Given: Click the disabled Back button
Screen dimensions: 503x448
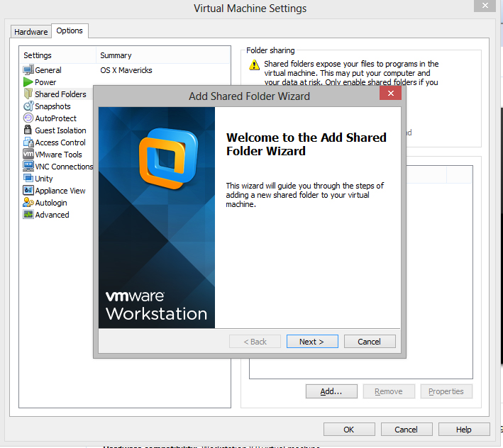Looking at the screenshot, I should pos(255,342).
